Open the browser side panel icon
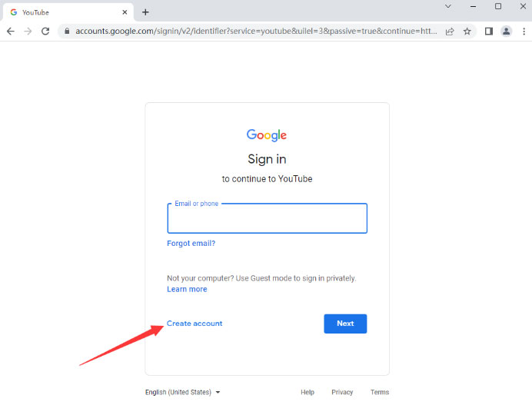 (489, 32)
